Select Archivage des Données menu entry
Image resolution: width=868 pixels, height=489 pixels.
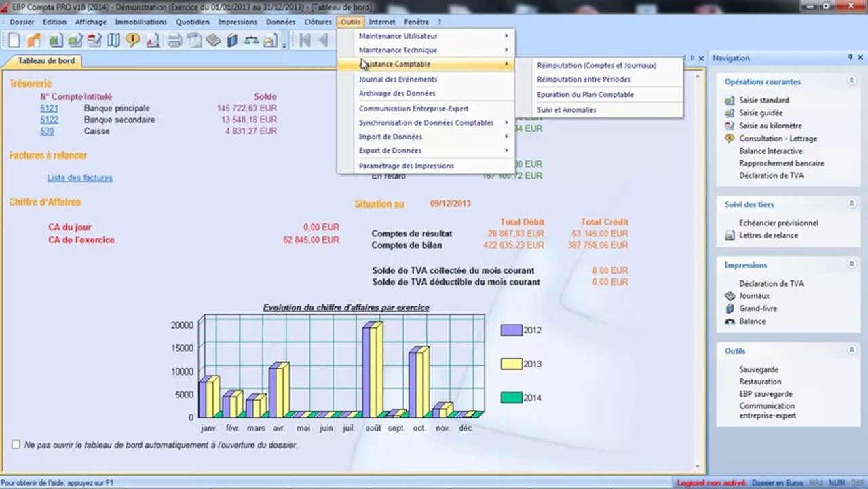tap(397, 94)
